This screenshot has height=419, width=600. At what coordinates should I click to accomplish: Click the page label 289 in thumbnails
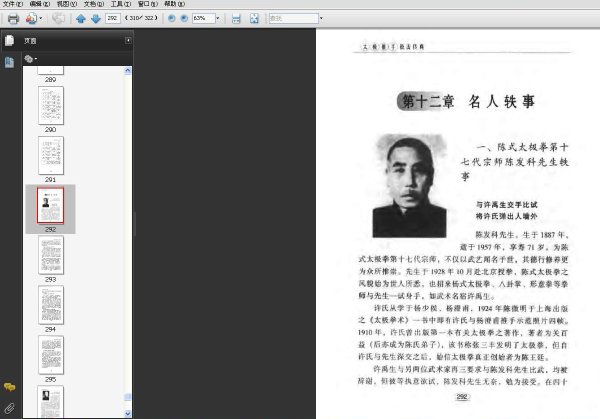point(51,80)
